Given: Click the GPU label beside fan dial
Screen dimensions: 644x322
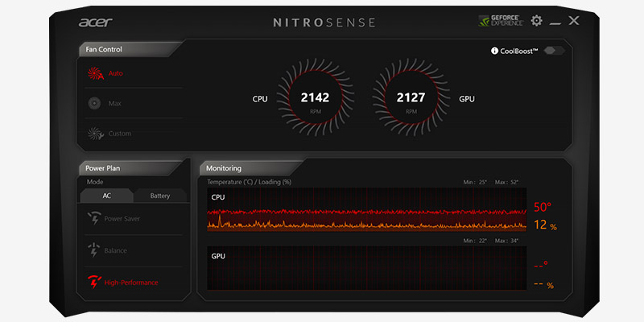Looking at the screenshot, I should point(467,99).
